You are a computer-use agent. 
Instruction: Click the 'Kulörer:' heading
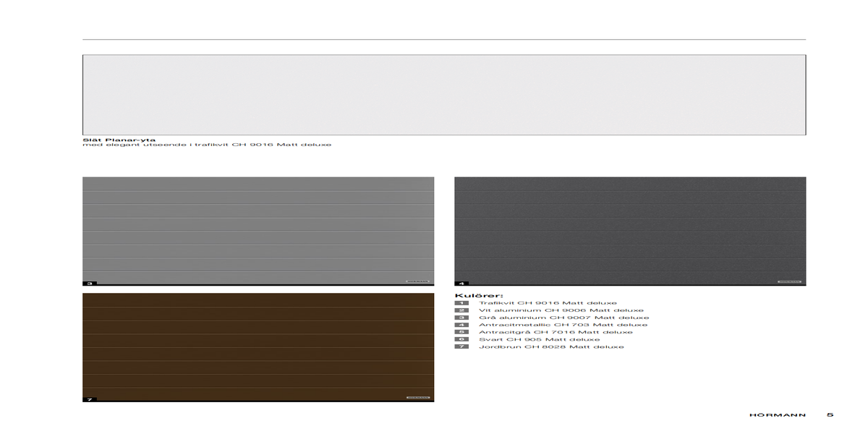tap(478, 296)
